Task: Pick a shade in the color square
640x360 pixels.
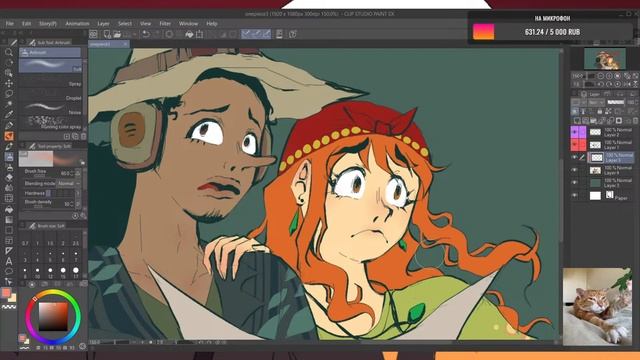Action: click(x=53, y=317)
